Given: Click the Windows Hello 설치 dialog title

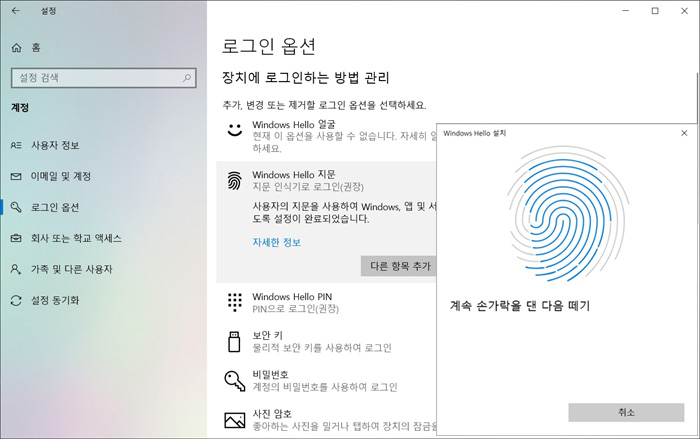Looking at the screenshot, I should point(475,133).
